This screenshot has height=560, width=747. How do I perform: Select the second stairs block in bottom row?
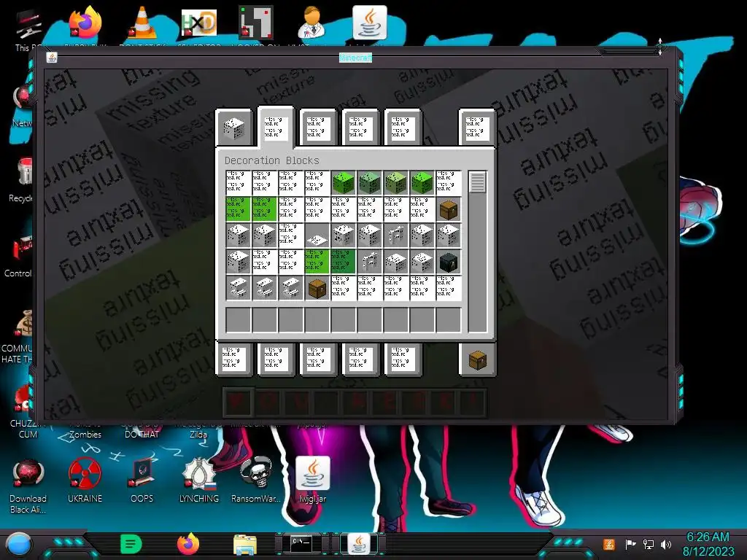click(x=264, y=288)
